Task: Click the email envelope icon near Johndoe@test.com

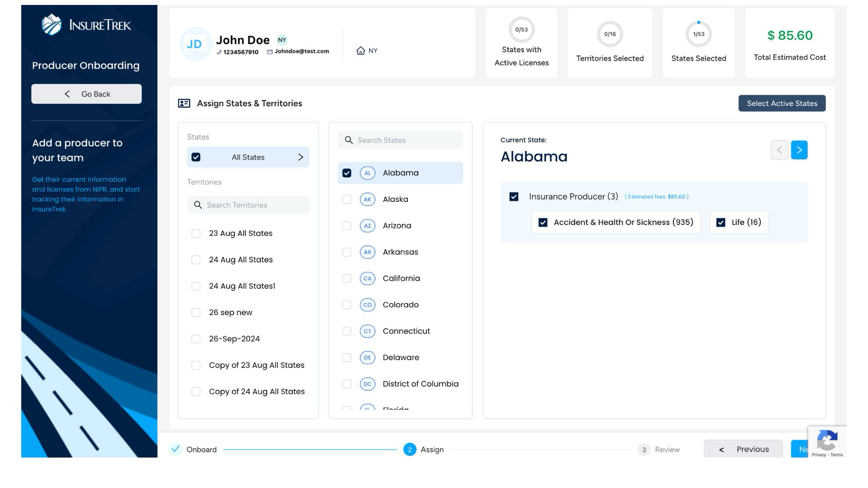Action: (x=269, y=52)
